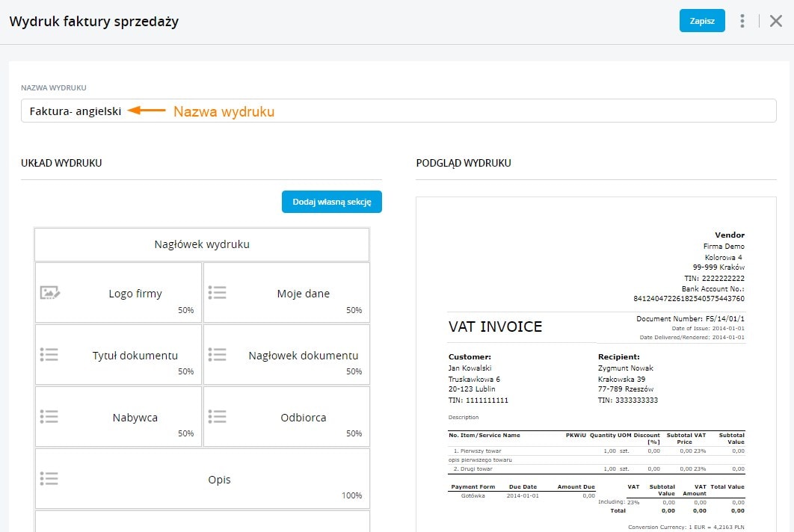
Task: Click the Logo firmy image icon
Action: point(49,293)
